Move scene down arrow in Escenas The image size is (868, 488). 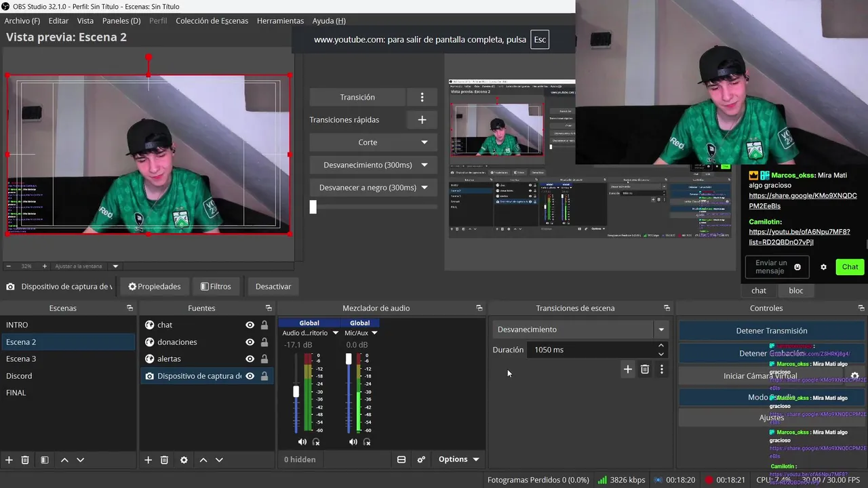click(80, 460)
